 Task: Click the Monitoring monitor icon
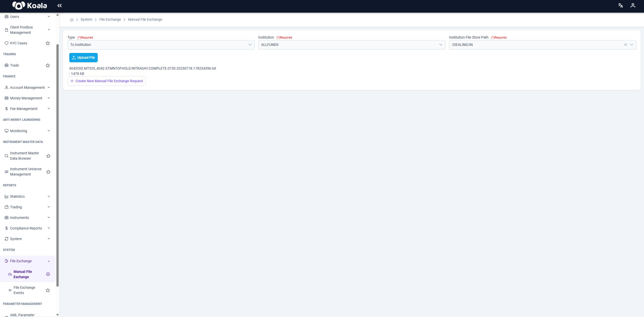[7, 131]
